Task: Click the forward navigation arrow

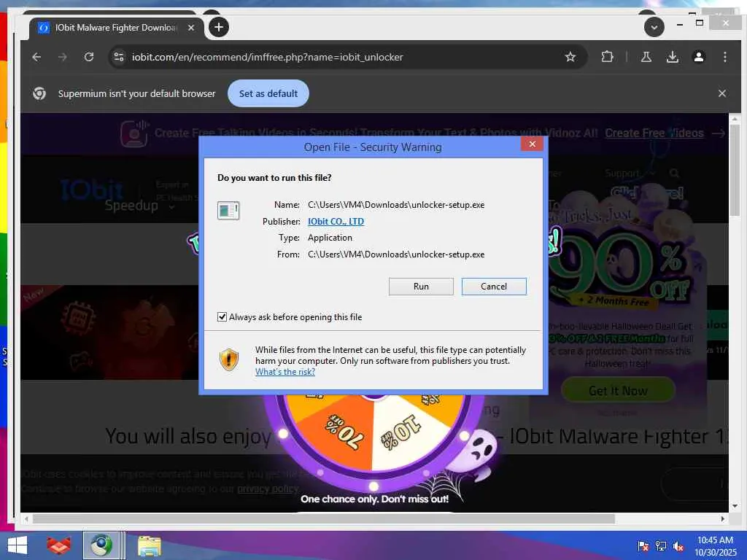Action: click(63, 57)
